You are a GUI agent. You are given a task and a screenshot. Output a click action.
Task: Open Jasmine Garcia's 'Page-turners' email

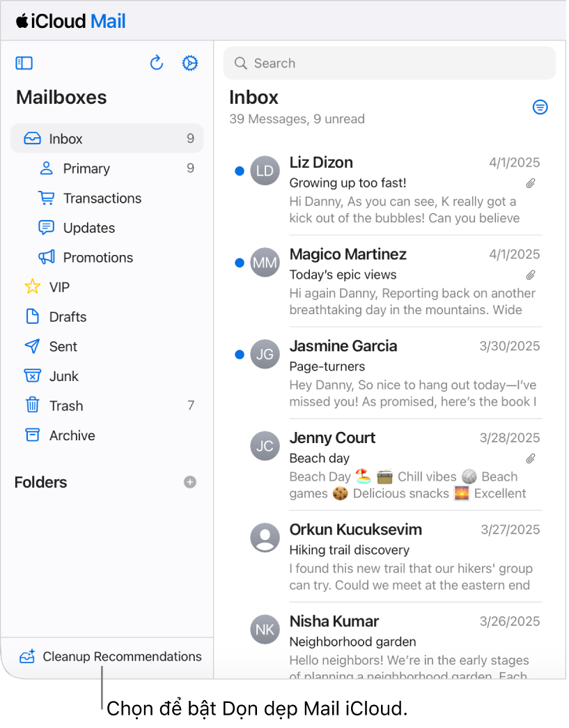pos(389,373)
